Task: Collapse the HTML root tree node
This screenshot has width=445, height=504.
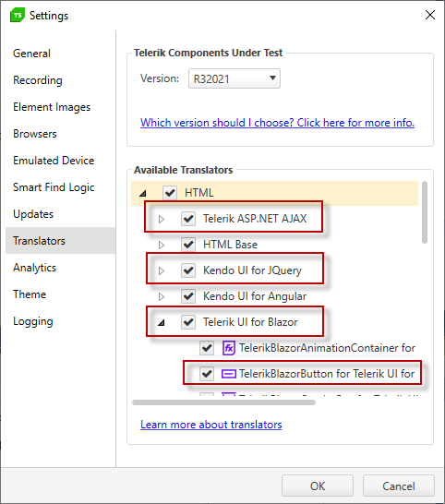Action: point(143,193)
